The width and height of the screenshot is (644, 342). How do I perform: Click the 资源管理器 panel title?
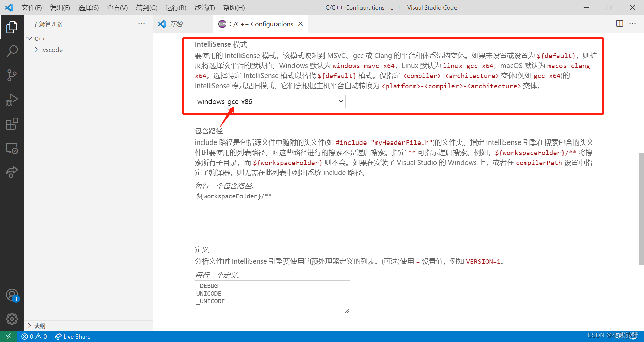[48, 24]
